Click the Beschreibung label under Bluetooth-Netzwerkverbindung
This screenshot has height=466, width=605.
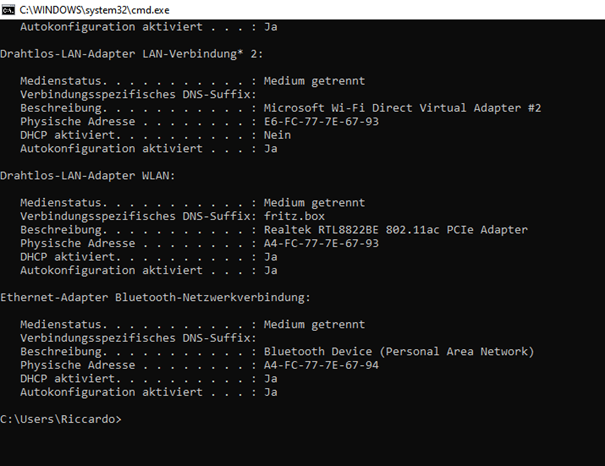pyautogui.click(x=63, y=351)
